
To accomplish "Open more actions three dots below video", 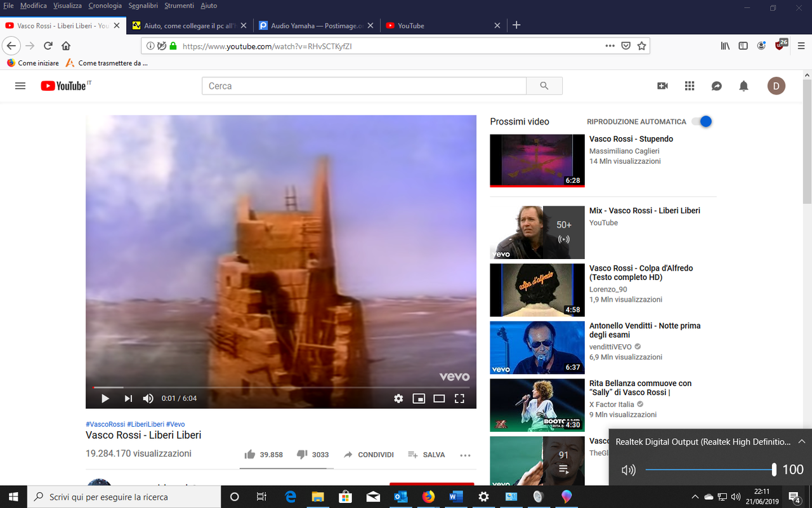I will pos(465,455).
